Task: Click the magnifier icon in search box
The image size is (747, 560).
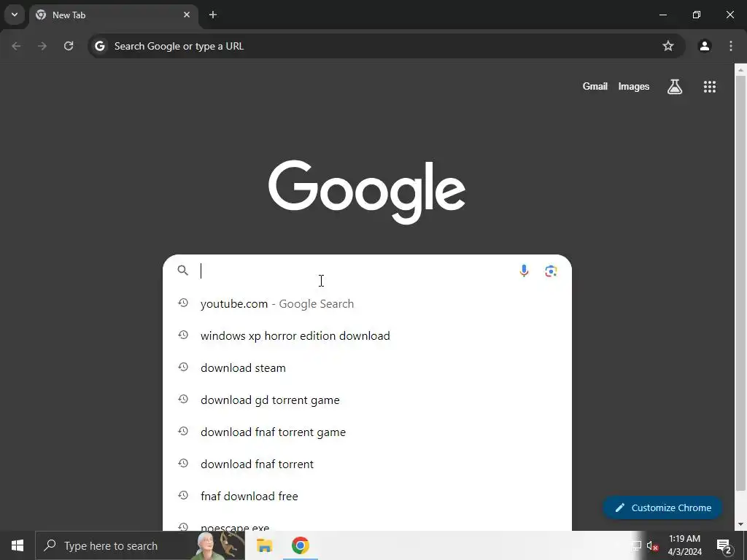Action: coord(183,271)
